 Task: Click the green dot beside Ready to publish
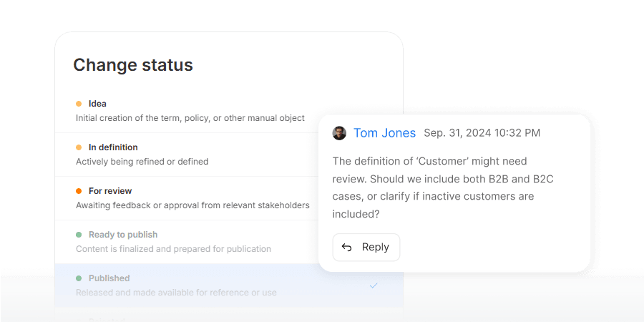click(x=79, y=235)
